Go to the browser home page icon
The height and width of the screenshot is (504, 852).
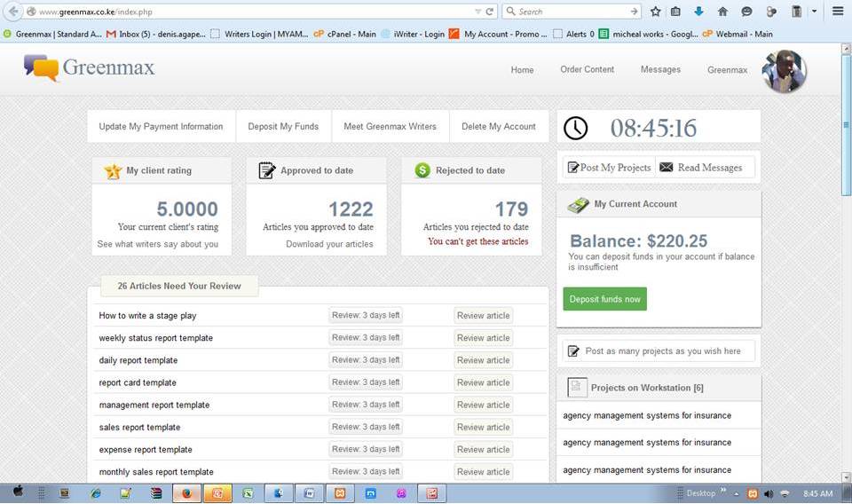point(722,12)
